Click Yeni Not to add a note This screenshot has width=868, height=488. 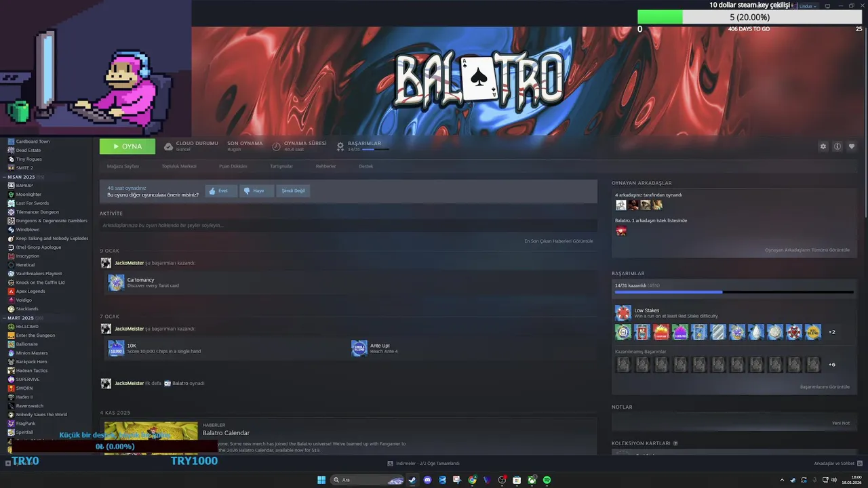coord(841,423)
